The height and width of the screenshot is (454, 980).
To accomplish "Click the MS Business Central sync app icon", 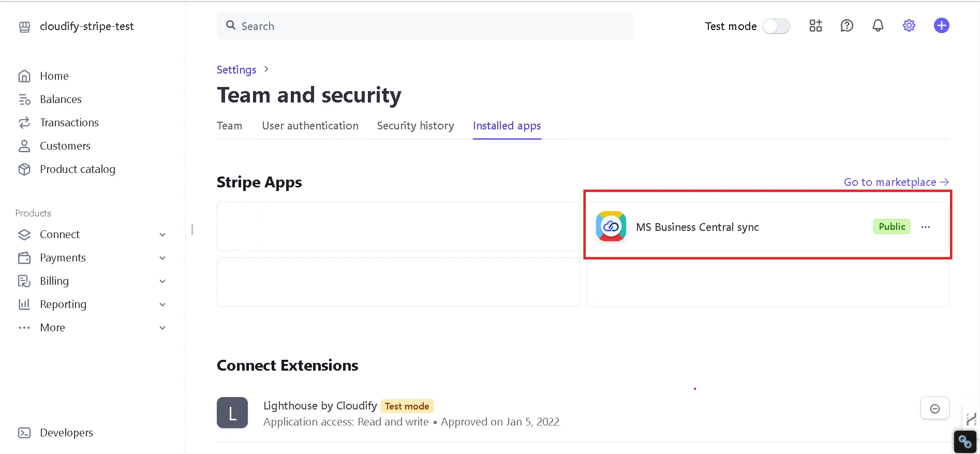I will [x=611, y=226].
